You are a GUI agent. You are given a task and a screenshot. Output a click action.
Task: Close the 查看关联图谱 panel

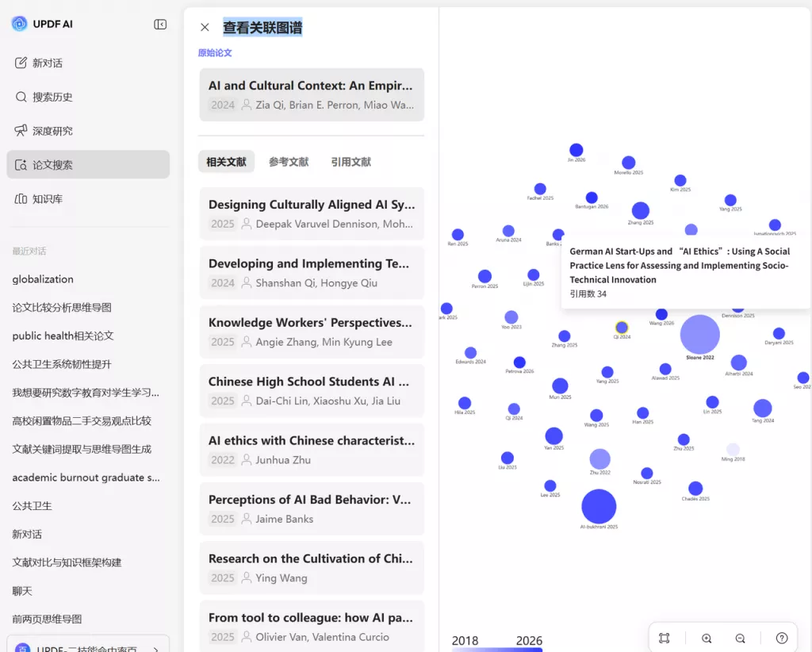(205, 28)
